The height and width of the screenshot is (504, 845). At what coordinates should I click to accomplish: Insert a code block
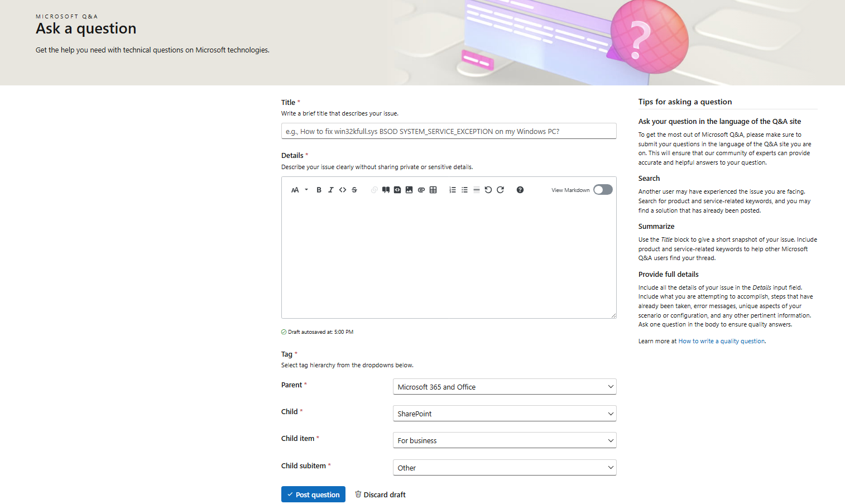397,190
